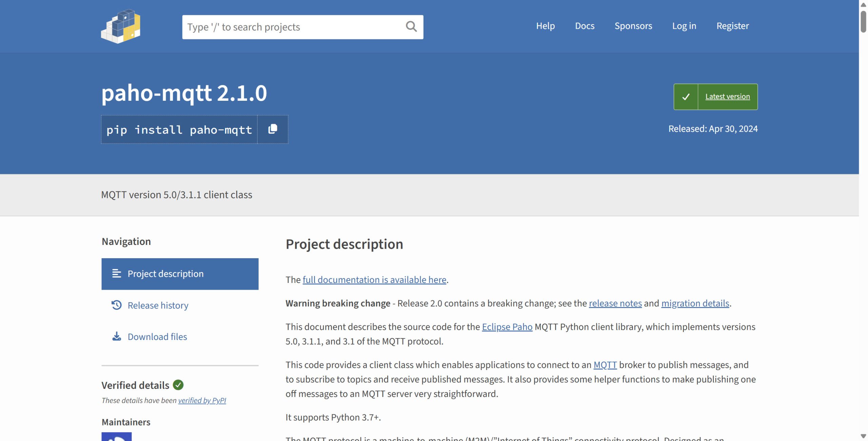Click the Download files arrow icon
Screen dimensions: 868x441
click(x=117, y=336)
